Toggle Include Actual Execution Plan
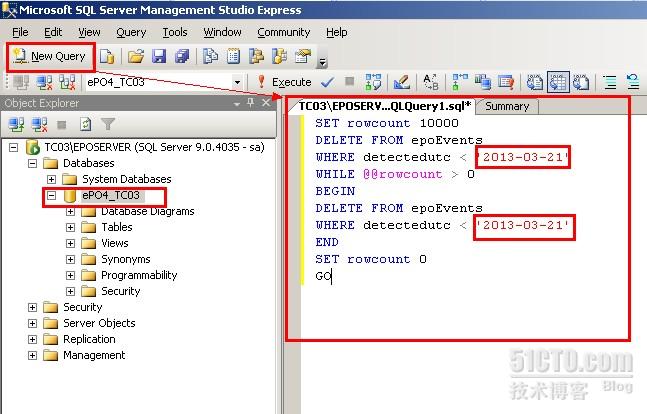647x414 pixels. coord(459,82)
